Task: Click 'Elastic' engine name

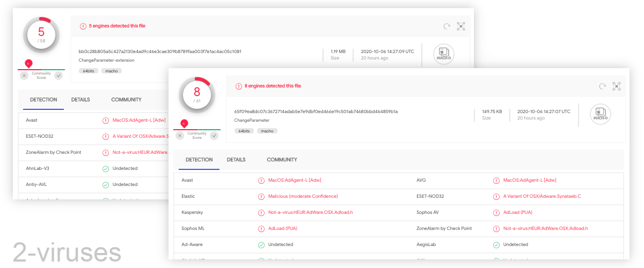Action: point(188,196)
